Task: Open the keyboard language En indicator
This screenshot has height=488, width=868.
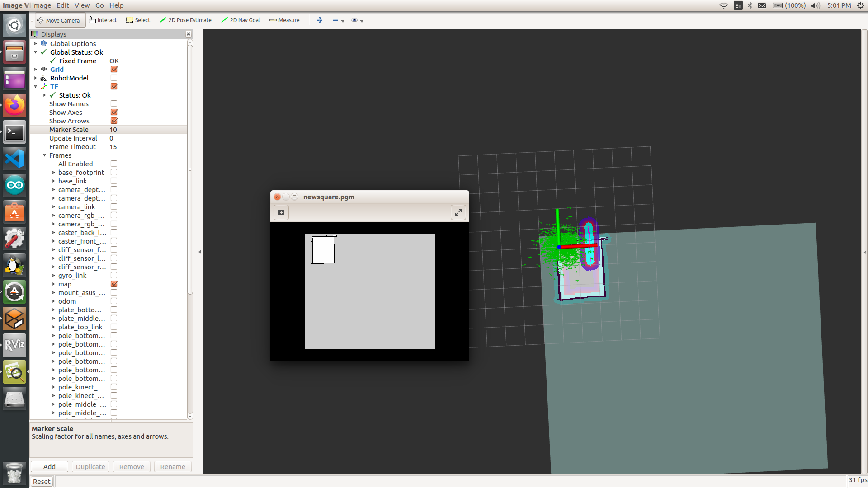Action: (x=738, y=5)
